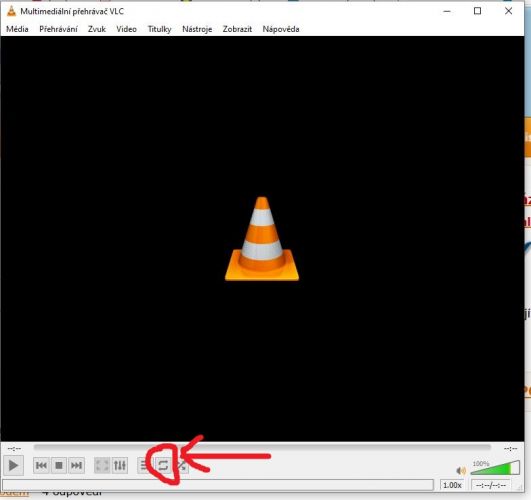Go to the previous media track
The height and width of the screenshot is (500, 531).
click(41, 466)
